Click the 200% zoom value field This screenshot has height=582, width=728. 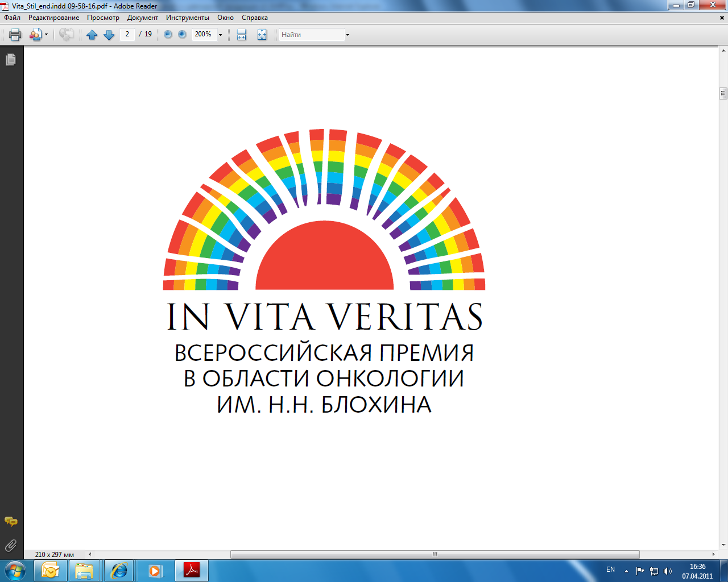[204, 34]
